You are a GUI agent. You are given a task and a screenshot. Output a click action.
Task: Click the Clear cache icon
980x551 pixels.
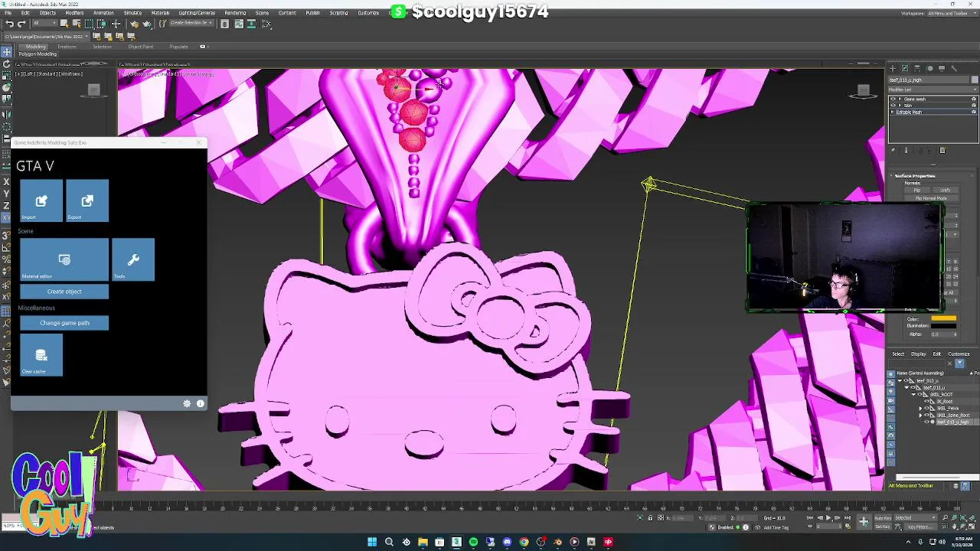point(41,355)
